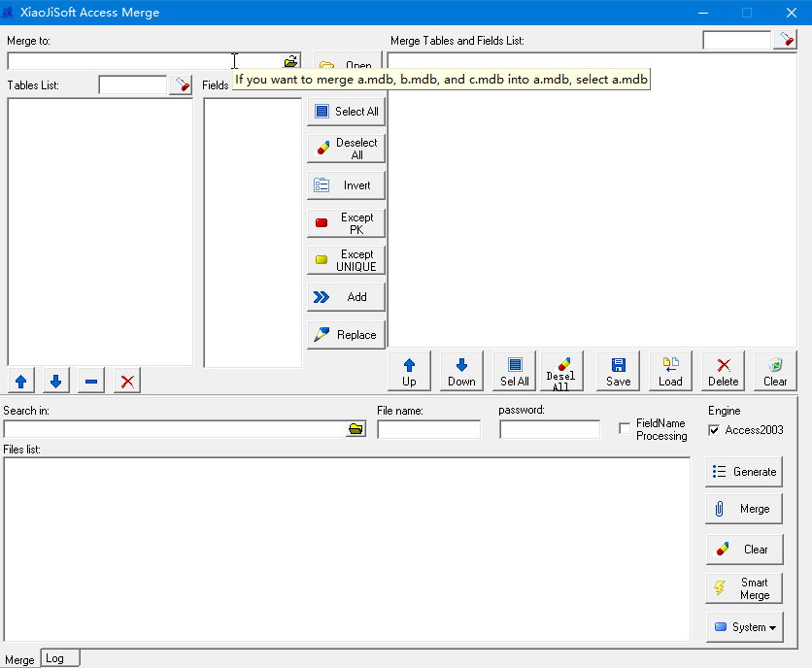This screenshot has width=812, height=668.
Task: Click the Merge Tables and Fields List filter icon
Action: [x=785, y=40]
